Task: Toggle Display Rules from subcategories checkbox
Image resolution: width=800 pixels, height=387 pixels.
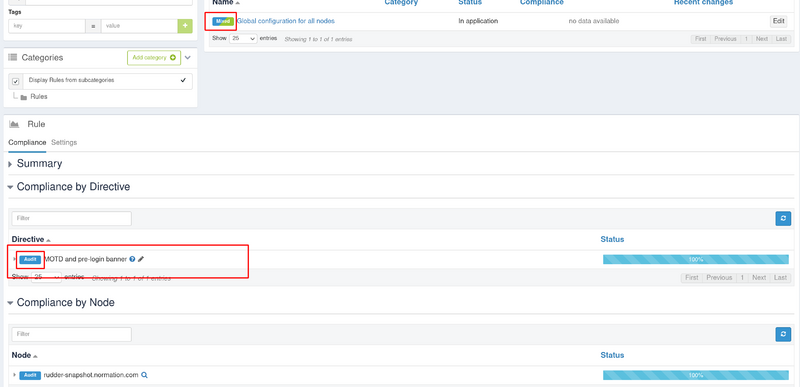Action: (x=16, y=82)
